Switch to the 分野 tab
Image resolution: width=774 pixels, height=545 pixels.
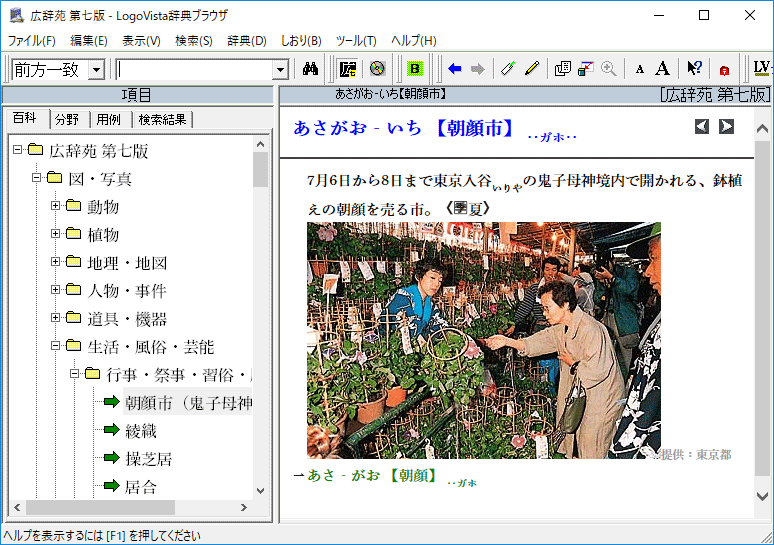click(67, 119)
